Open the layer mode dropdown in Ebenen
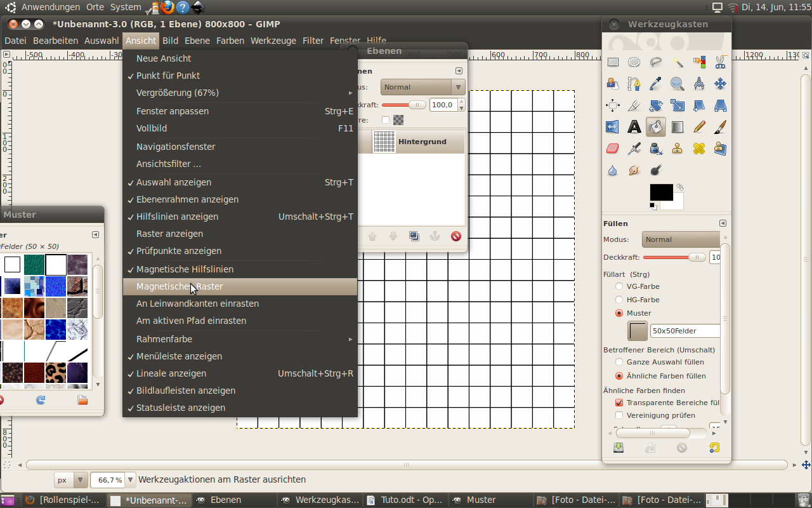812x508 pixels. [422, 87]
